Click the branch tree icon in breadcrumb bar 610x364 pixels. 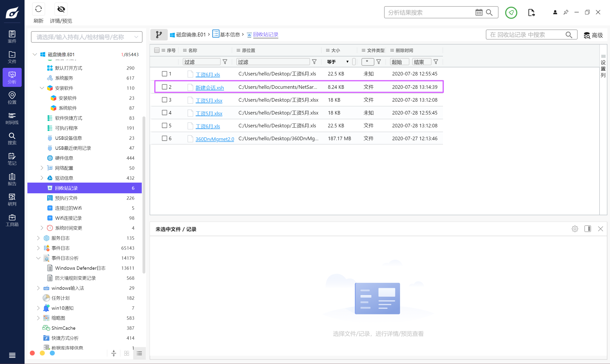tap(159, 35)
